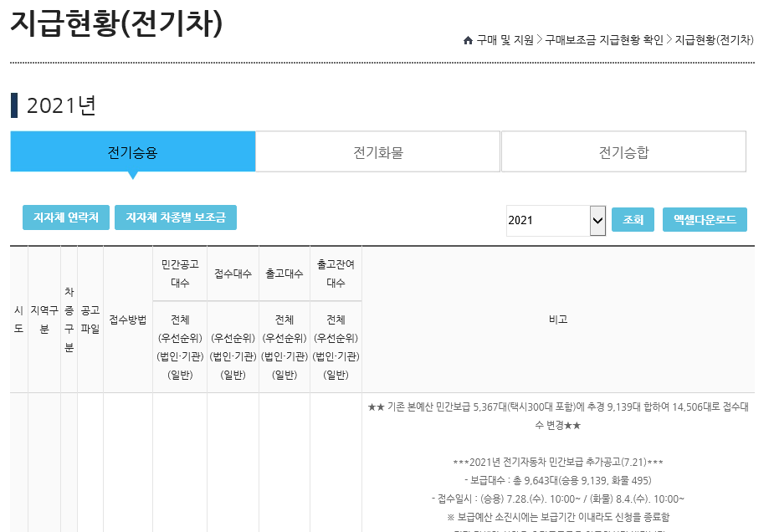This screenshot has width=774, height=532.
Task: Click the 지급현황(전기차) page title
Action: (116, 23)
